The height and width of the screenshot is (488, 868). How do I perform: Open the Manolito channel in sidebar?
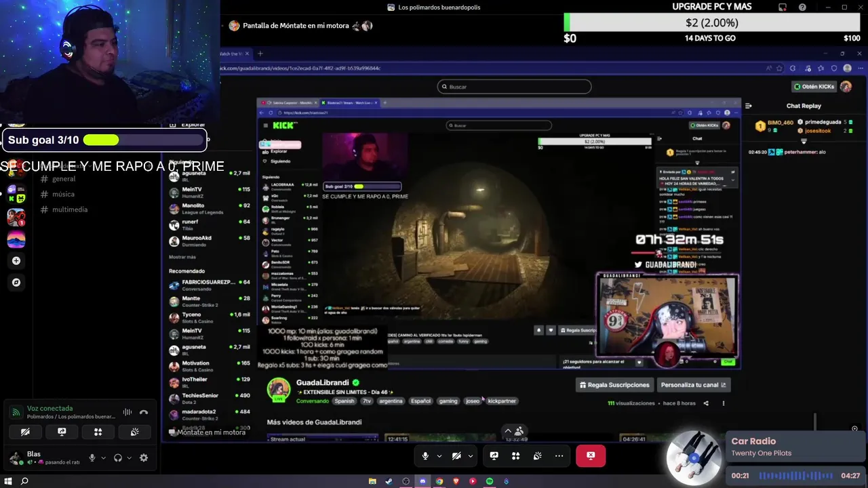point(210,209)
